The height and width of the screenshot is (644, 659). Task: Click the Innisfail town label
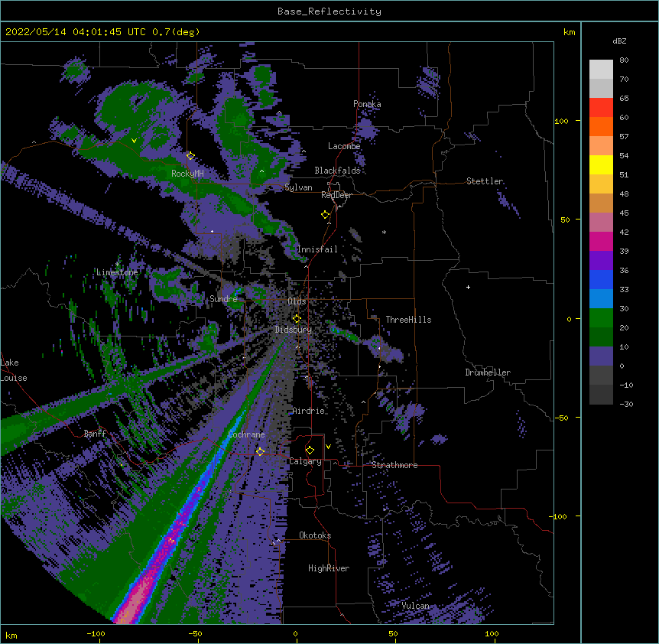(x=317, y=249)
